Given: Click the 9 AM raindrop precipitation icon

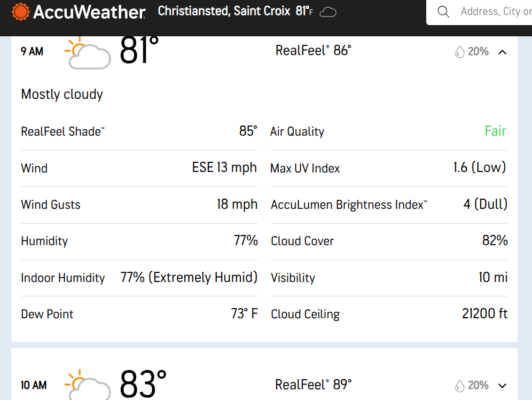Looking at the screenshot, I should point(459,52).
